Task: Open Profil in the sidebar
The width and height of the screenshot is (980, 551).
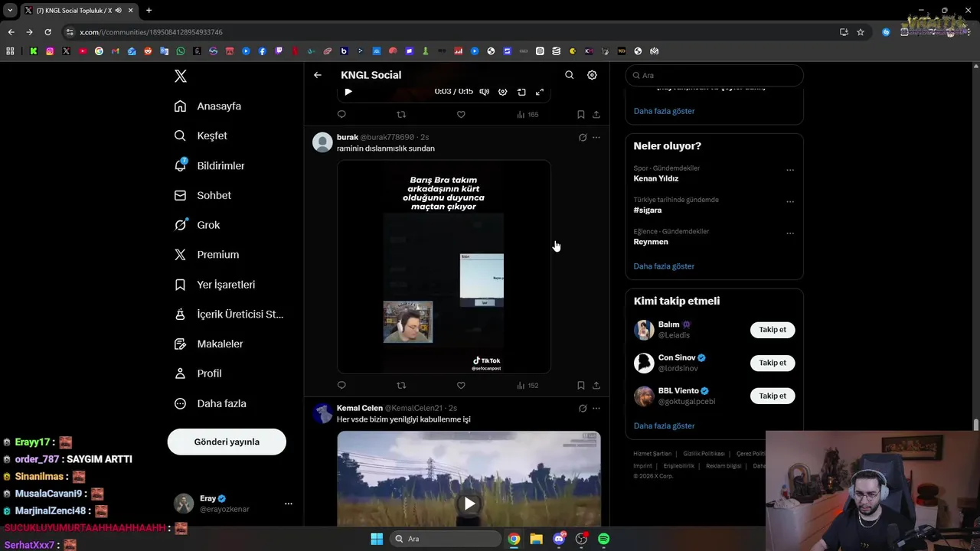Action: coord(198,373)
